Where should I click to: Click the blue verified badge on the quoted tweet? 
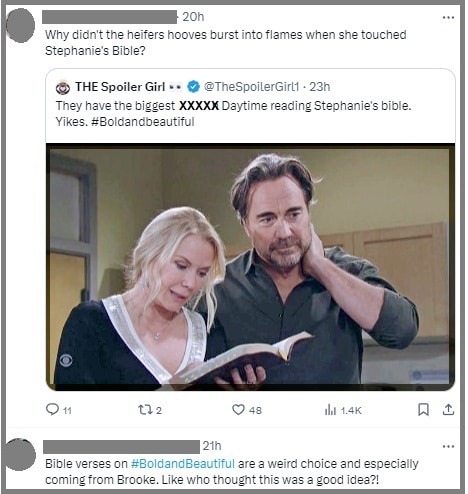click(193, 87)
